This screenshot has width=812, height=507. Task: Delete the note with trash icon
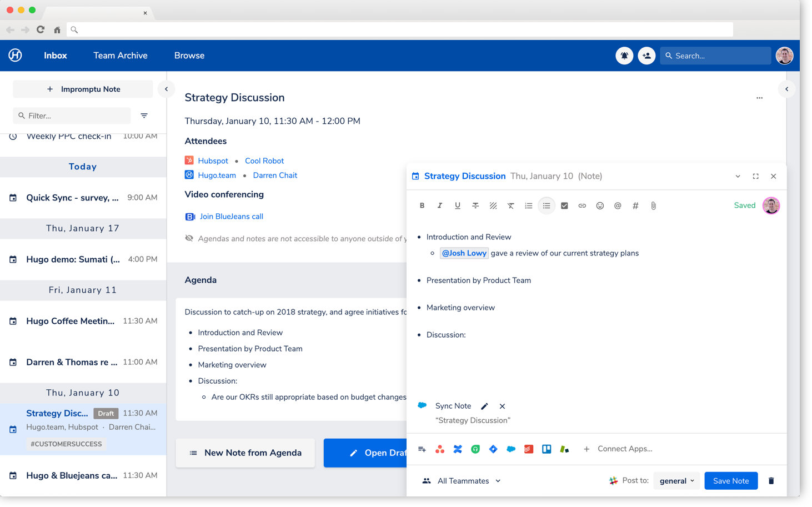click(771, 481)
